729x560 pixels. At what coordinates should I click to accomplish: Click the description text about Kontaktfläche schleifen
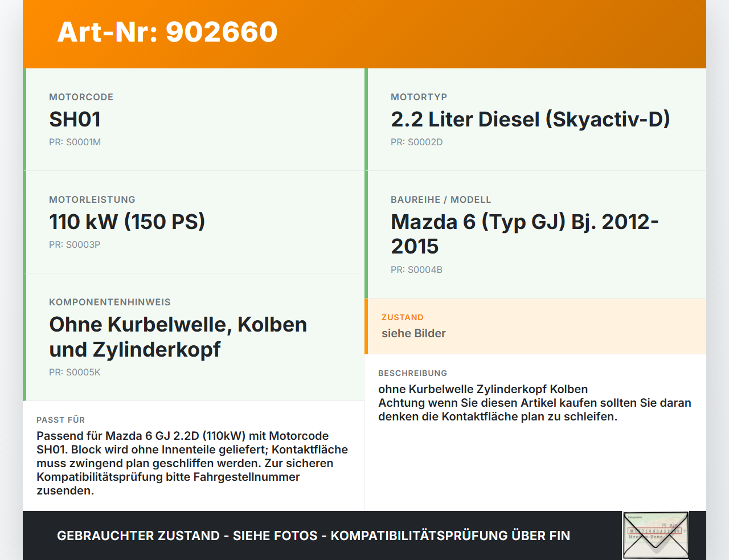[x=535, y=403]
